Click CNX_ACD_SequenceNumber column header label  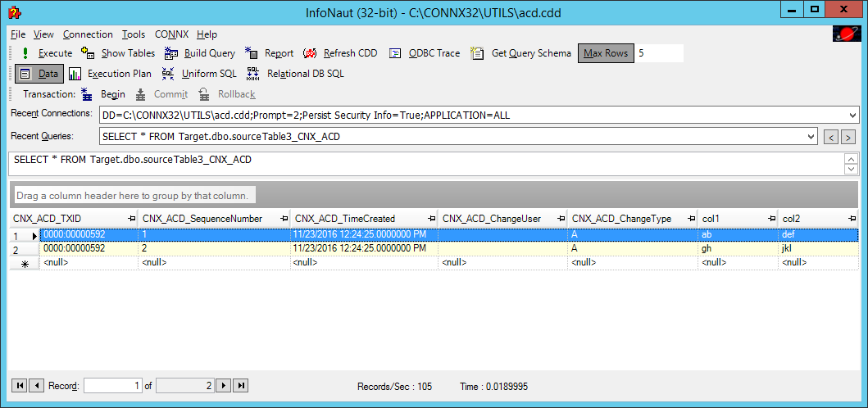pos(202,219)
